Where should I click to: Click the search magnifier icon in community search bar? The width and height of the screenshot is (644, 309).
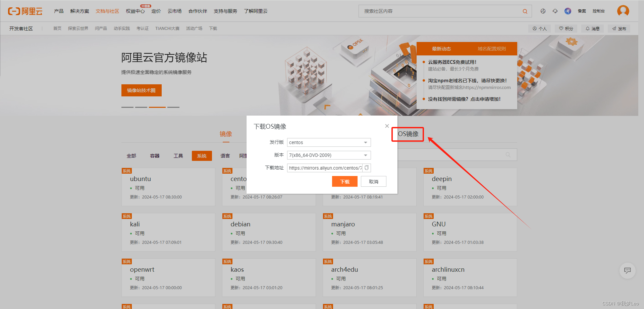(525, 11)
